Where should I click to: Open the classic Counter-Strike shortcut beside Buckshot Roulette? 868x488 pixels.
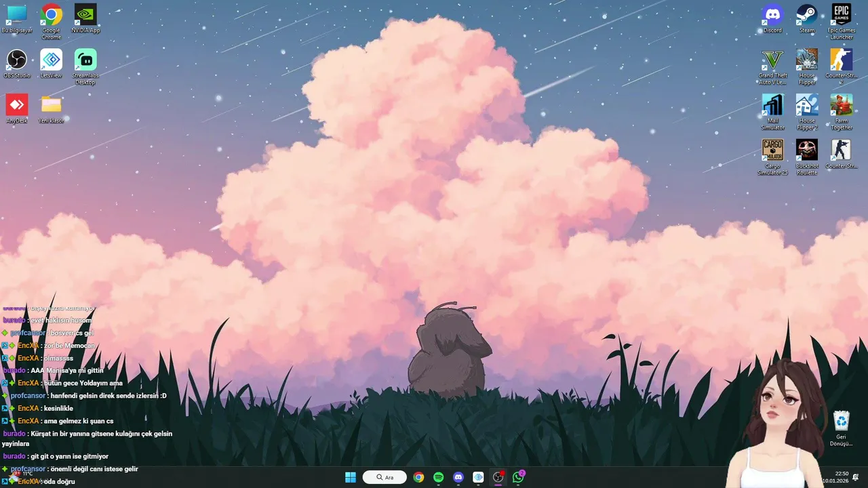tap(842, 154)
